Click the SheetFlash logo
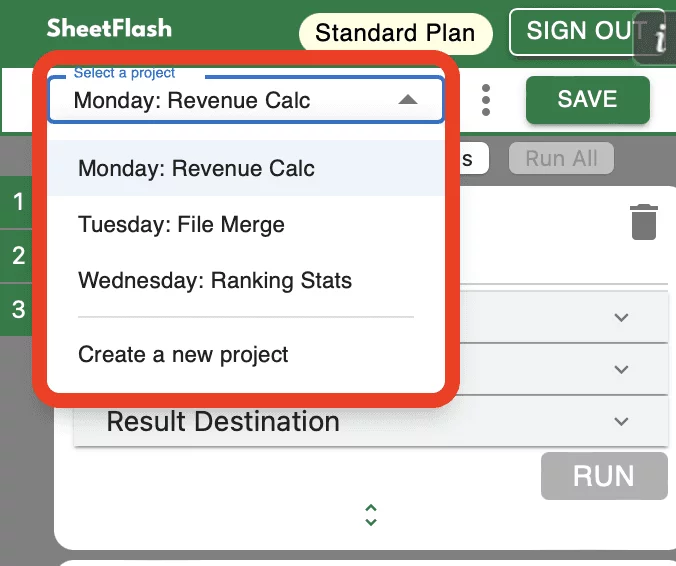 pyautogui.click(x=109, y=29)
